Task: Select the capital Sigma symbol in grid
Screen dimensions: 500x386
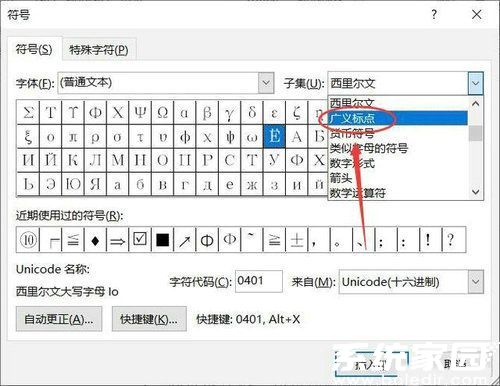Action: [28, 113]
